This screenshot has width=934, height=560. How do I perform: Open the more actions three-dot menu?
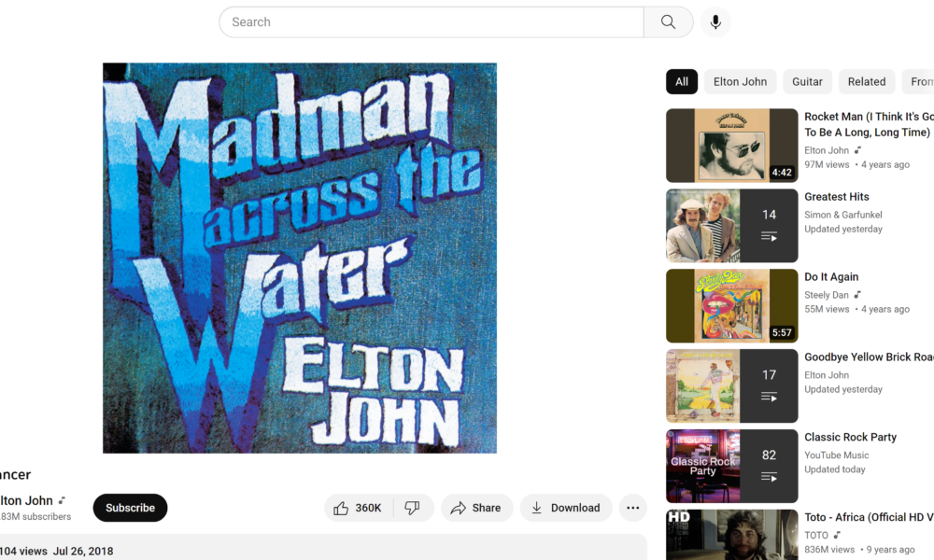[x=632, y=508]
